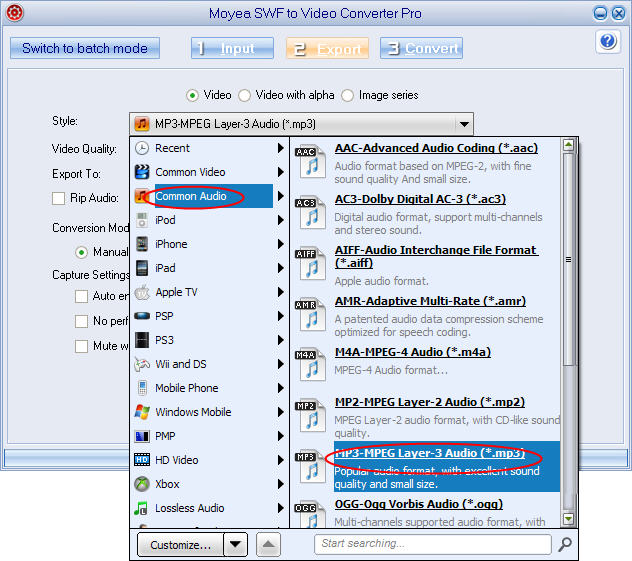Click the HD Video icon
Screen dimensions: 632x561
pyautogui.click(x=142, y=460)
